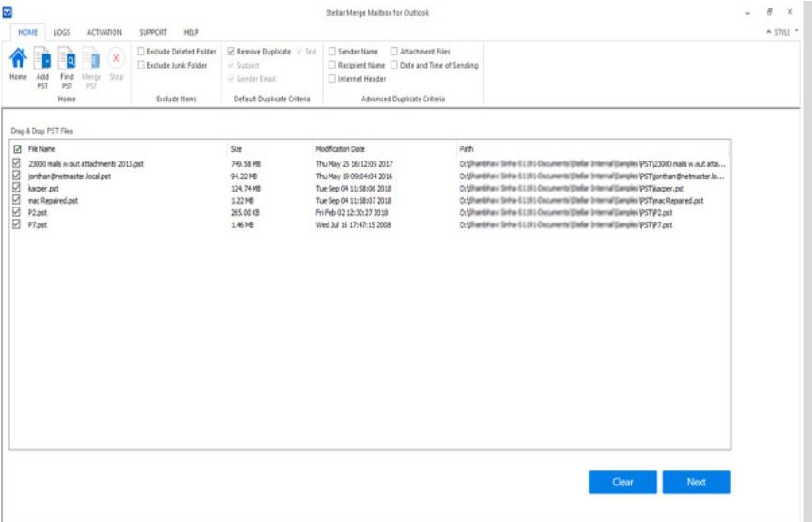Click the Add PST icon
The height and width of the screenshot is (522, 812).
(x=42, y=61)
